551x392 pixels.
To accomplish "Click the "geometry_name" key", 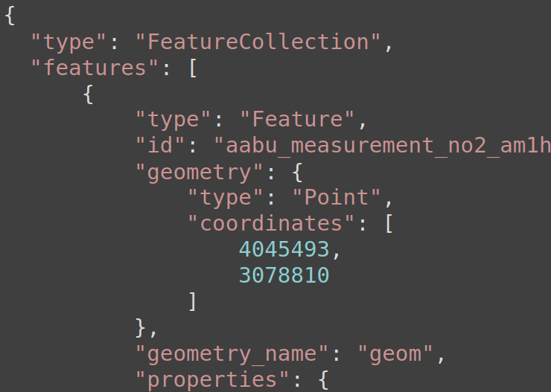I will (232, 353).
